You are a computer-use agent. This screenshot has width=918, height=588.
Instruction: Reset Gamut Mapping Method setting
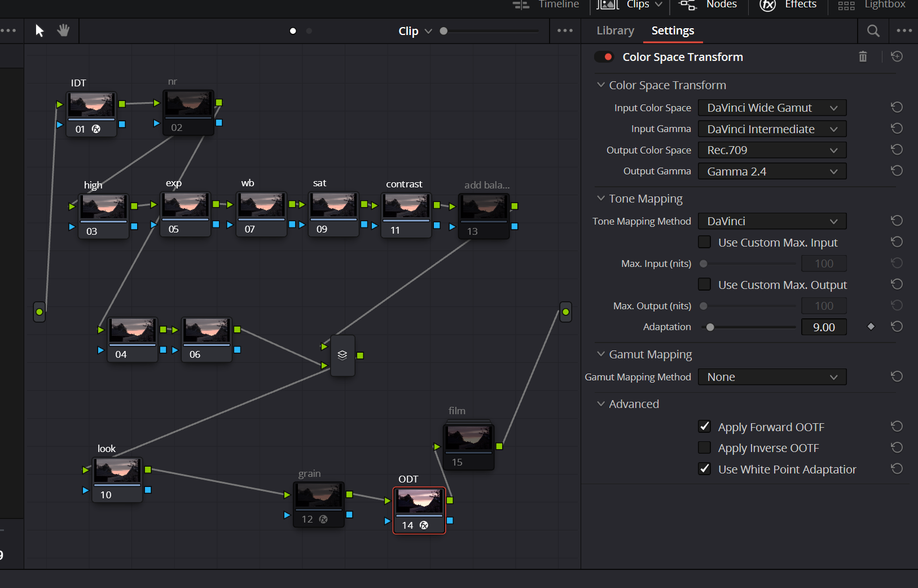pyautogui.click(x=897, y=376)
